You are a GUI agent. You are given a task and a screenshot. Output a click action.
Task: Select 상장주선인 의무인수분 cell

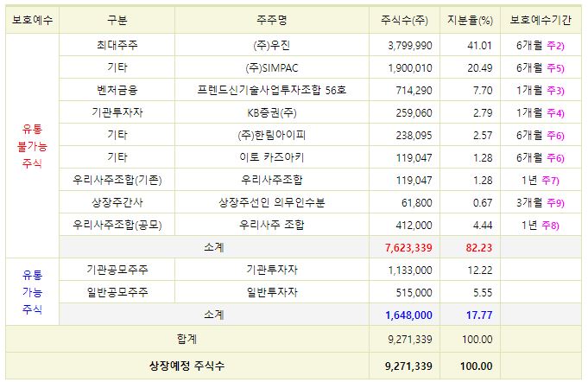coord(272,202)
